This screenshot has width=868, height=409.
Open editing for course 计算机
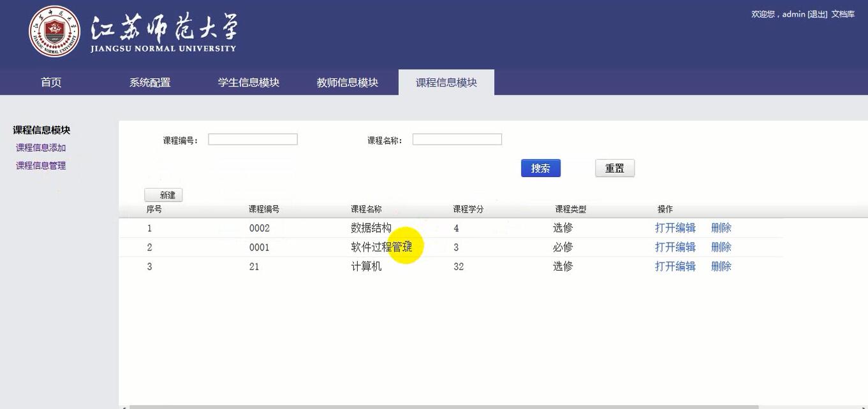tap(675, 266)
